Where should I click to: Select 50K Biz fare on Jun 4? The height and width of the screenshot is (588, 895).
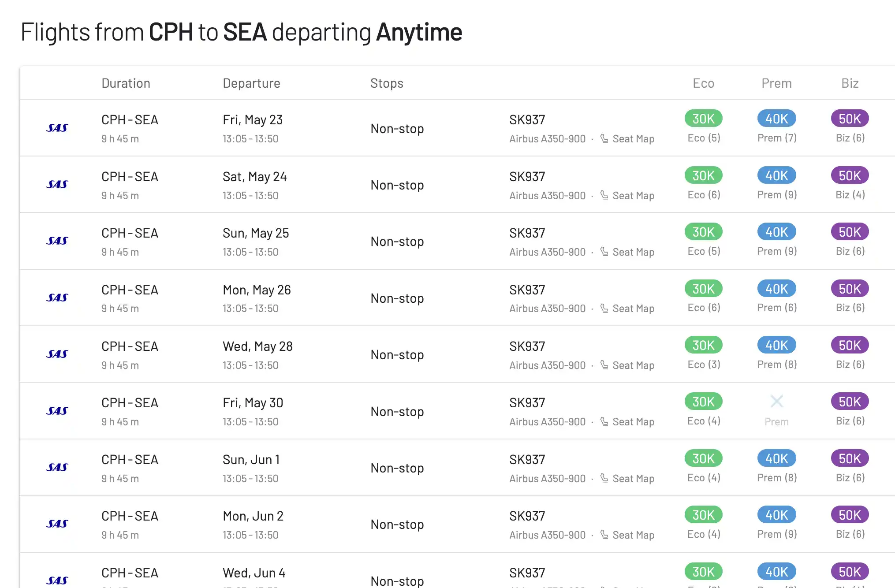[x=850, y=572]
